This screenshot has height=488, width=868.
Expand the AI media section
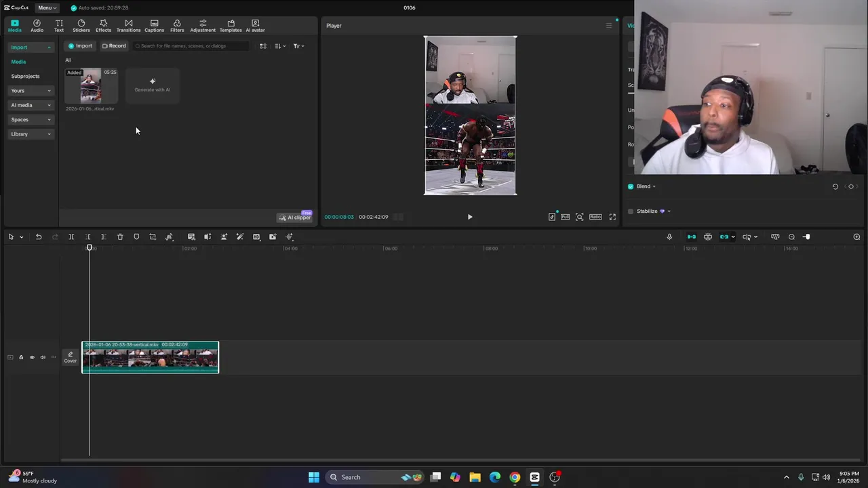click(x=31, y=105)
